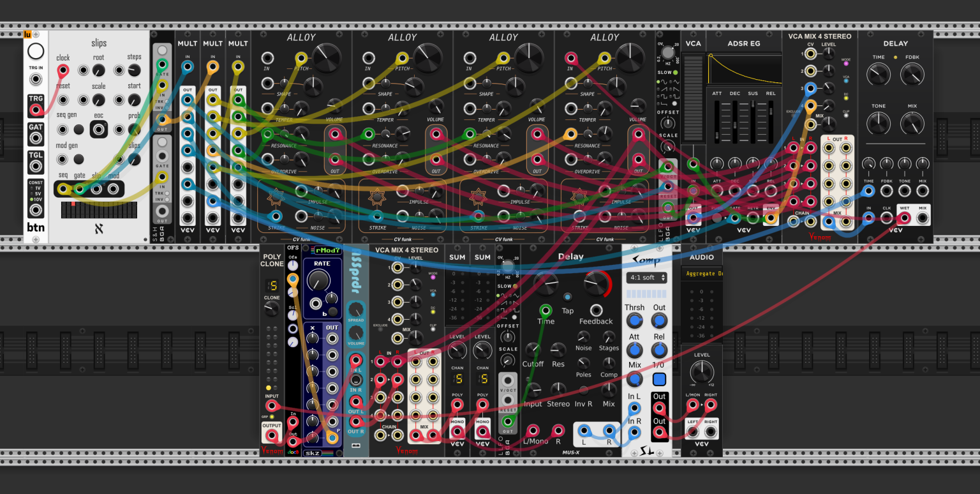Click the Tap button on MUS-X Delay
The height and width of the screenshot is (494, 980).
(x=567, y=297)
